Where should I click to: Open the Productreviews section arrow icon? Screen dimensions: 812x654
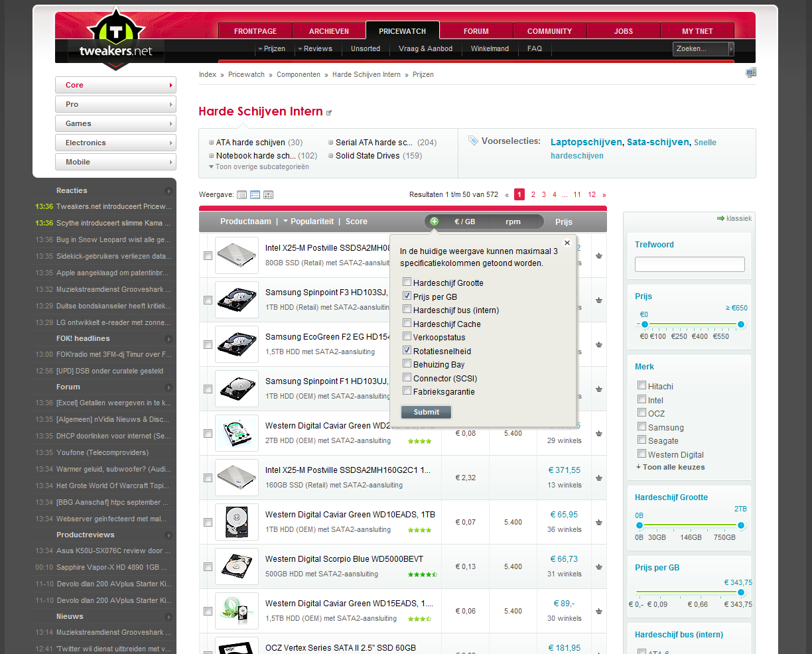click(169, 535)
